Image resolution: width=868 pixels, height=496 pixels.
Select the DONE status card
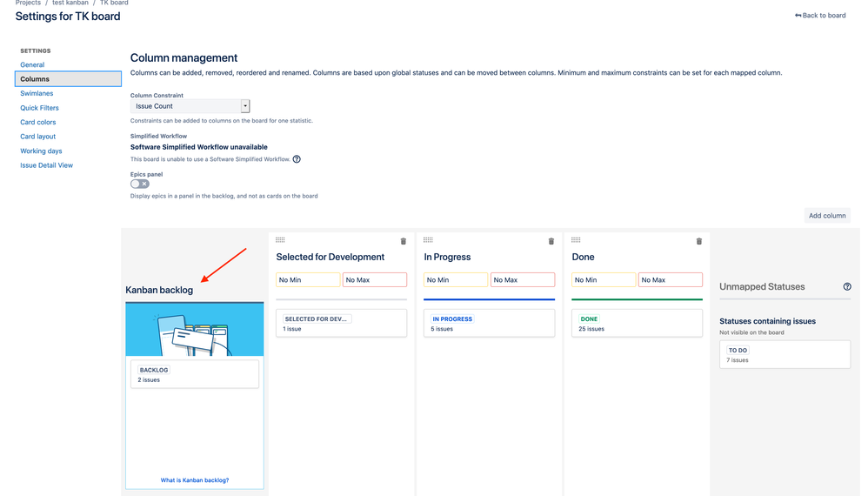coord(637,324)
